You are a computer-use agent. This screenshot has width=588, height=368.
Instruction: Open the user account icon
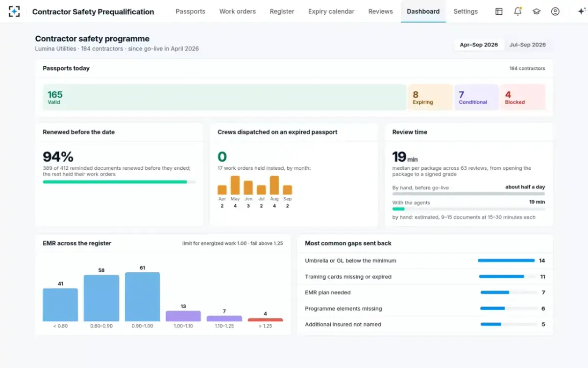click(x=555, y=11)
